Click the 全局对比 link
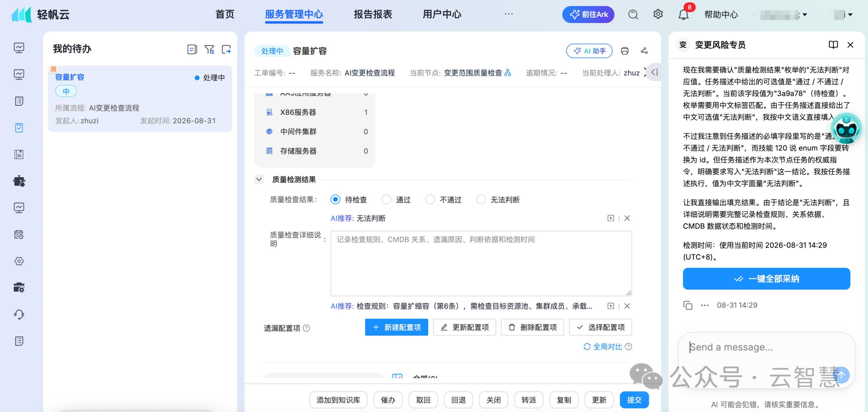 (603, 347)
